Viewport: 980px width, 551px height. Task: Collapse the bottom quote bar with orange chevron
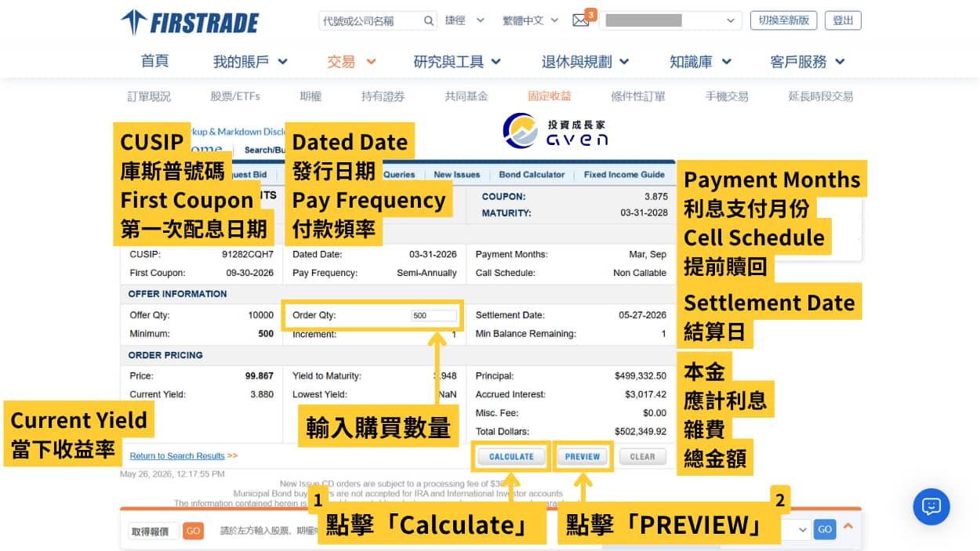coord(848,527)
